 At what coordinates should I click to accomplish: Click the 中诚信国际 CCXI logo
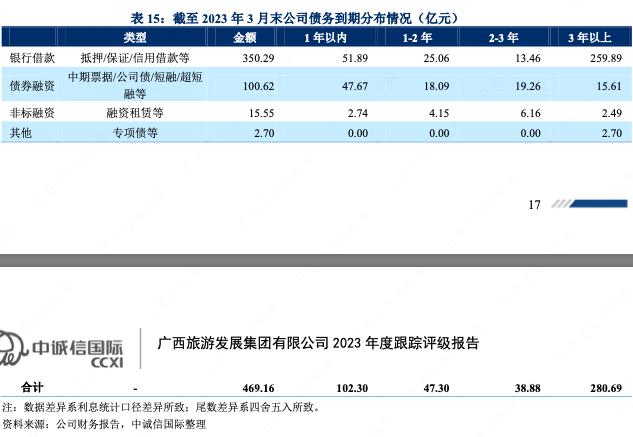tap(61, 349)
